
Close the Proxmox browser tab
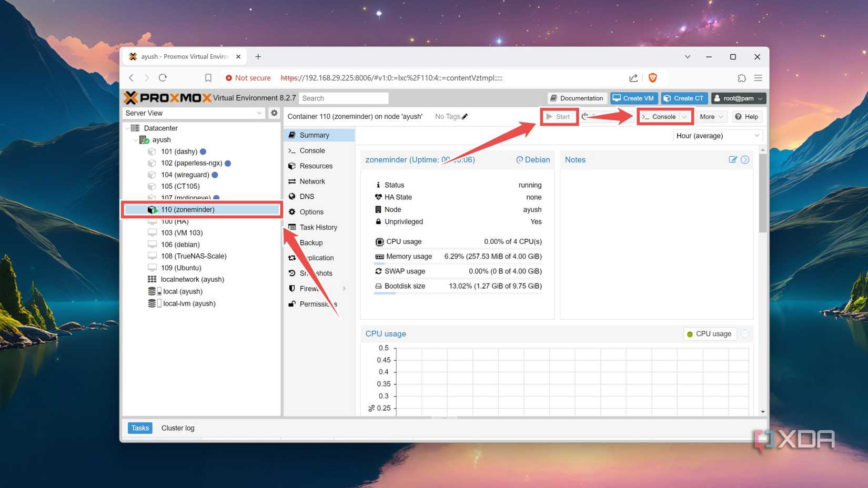238,56
